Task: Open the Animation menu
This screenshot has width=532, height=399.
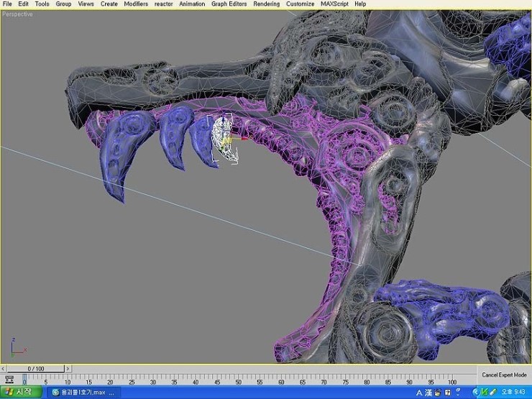Action: [192, 4]
